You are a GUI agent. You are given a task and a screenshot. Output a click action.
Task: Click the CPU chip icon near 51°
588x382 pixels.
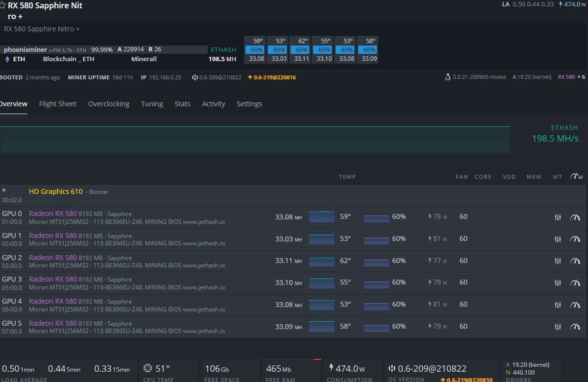(147, 368)
